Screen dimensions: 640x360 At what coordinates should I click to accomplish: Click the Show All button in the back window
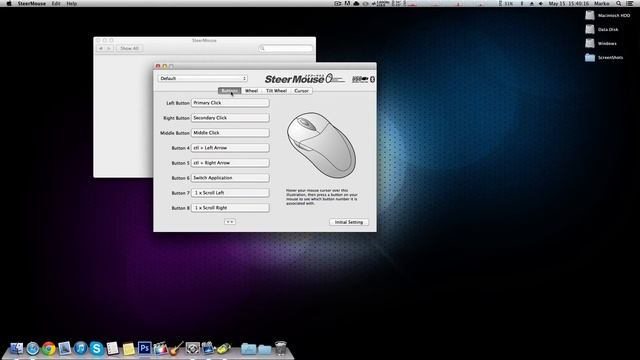click(129, 48)
